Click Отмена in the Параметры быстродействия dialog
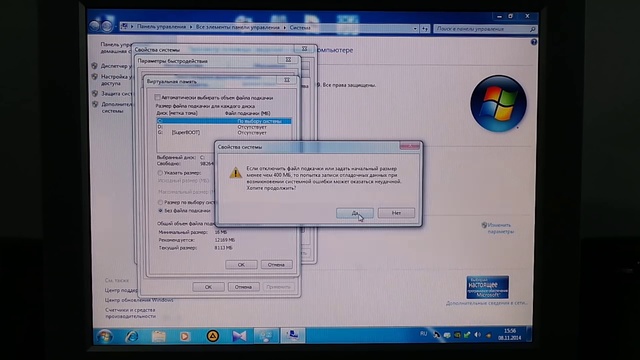The width and height of the screenshot is (640, 360). tap(243, 287)
